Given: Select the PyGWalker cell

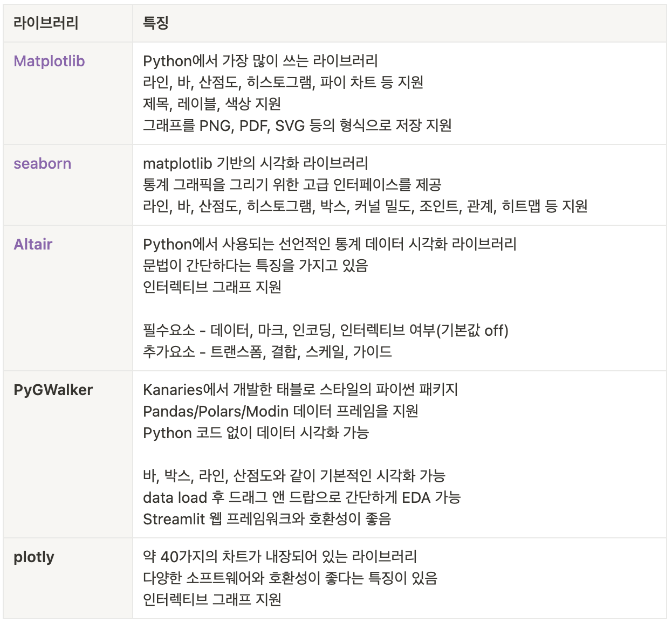Looking at the screenshot, I should pyautogui.click(x=68, y=454).
